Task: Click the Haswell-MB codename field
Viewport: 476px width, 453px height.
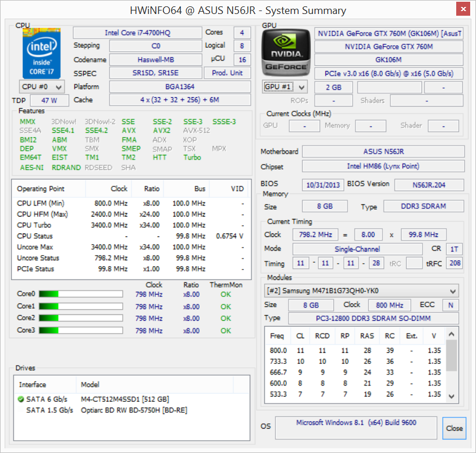Action: click(156, 59)
